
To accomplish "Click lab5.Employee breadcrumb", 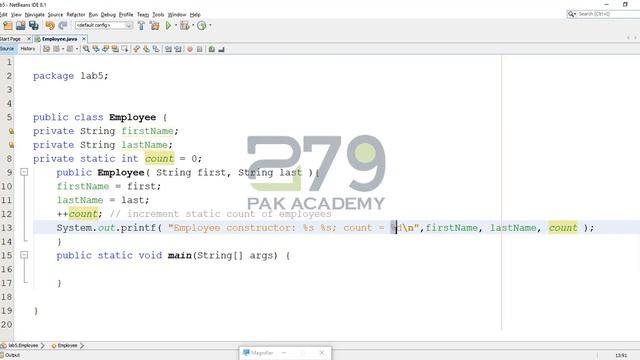I will [x=22, y=345].
